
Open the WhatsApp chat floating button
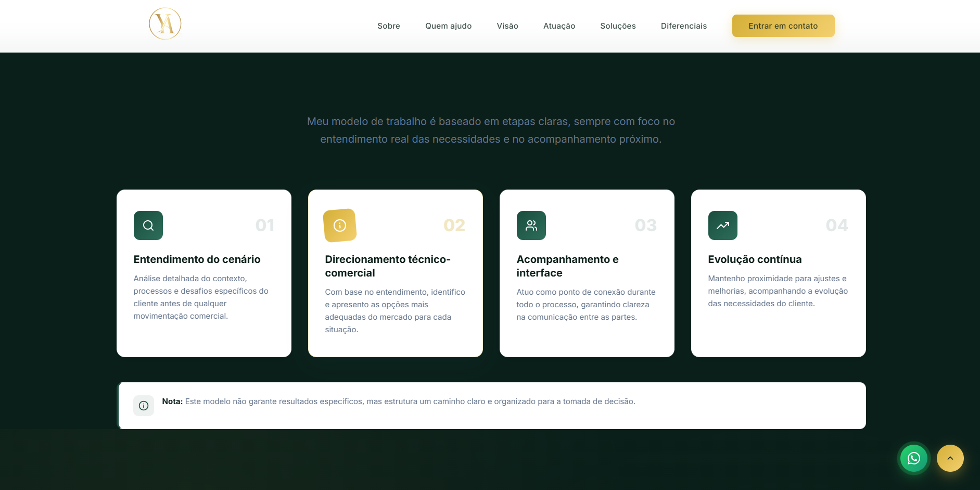point(914,458)
